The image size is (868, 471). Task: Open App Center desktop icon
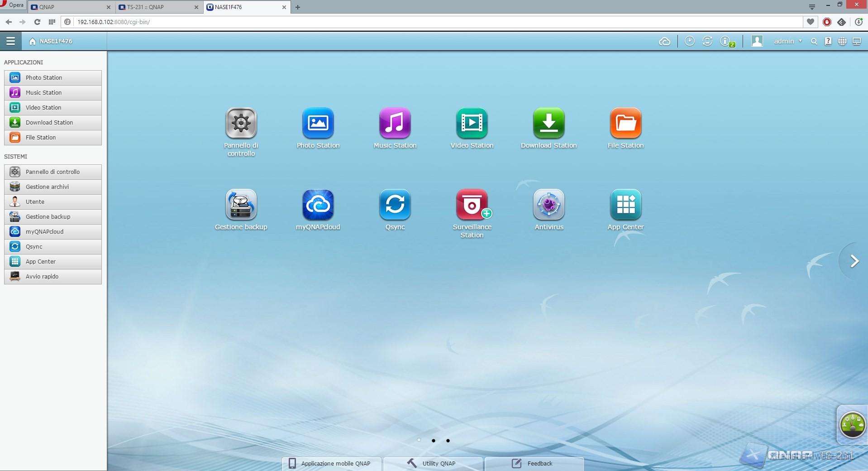pos(625,205)
